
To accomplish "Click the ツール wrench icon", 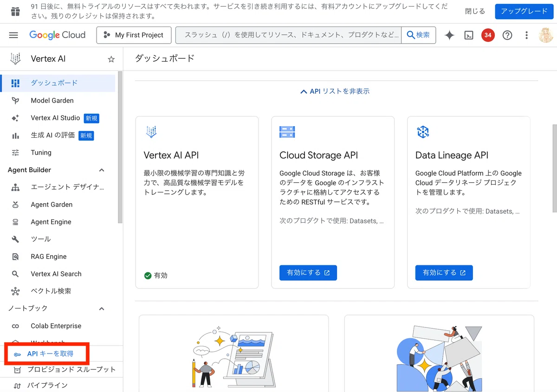I will click(x=15, y=239).
